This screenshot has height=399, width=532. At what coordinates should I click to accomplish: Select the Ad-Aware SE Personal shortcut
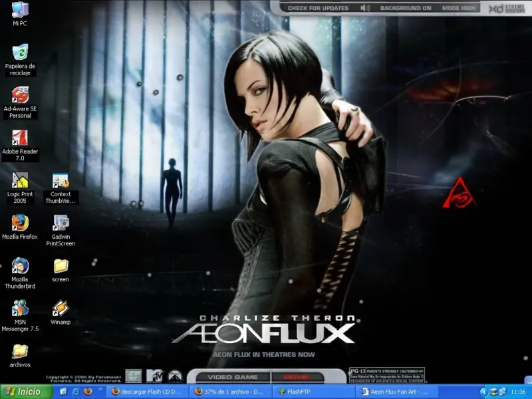[20, 102]
